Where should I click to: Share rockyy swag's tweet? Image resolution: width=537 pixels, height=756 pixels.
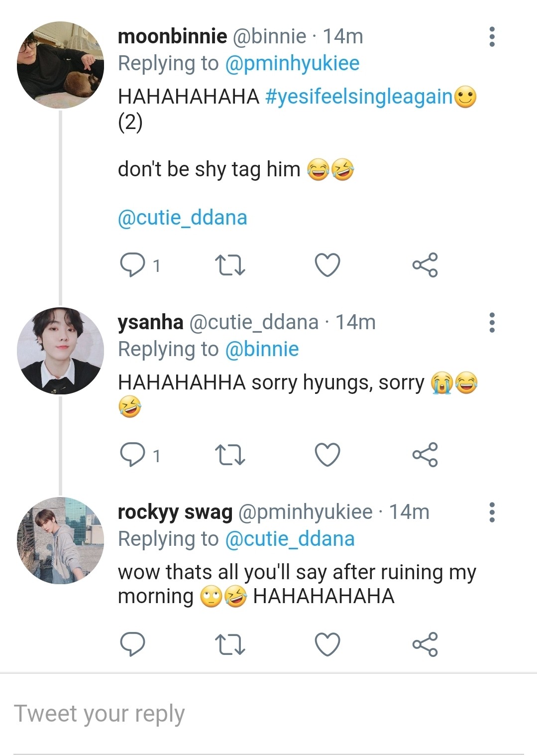[x=425, y=644]
